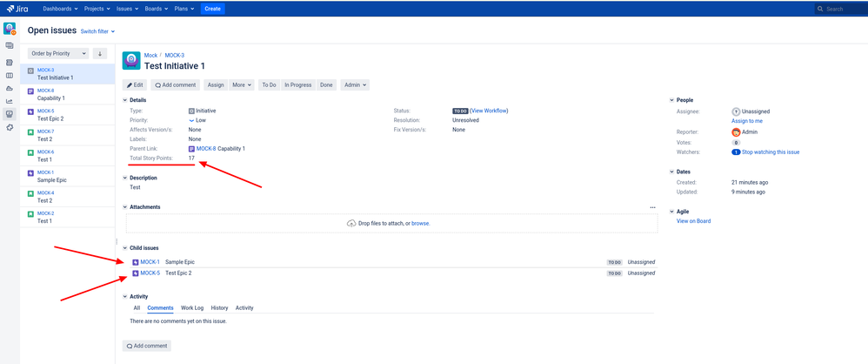This screenshot has height=364, width=868.
Task: Click the Jira logo in header
Action: [17, 9]
